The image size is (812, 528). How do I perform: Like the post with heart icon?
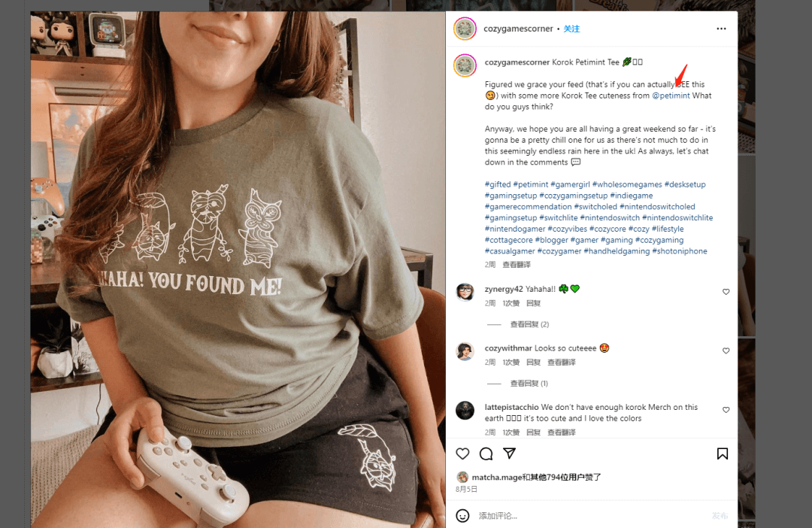463,454
